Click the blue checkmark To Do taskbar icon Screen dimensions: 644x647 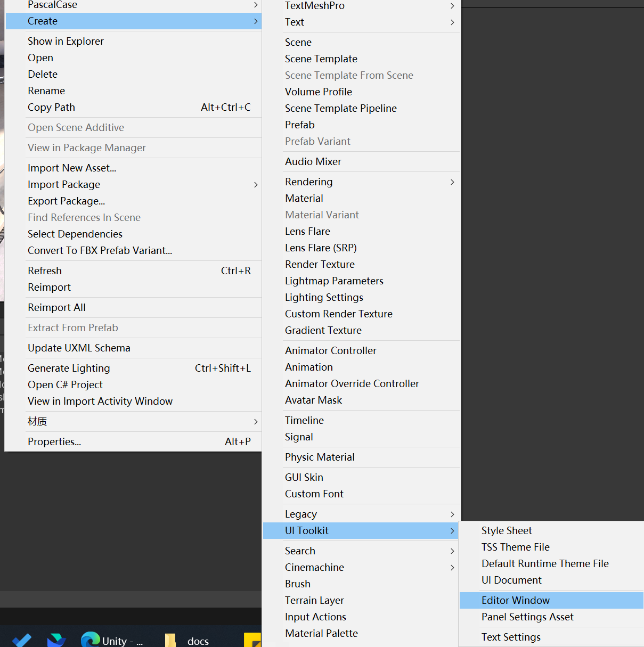pyautogui.click(x=22, y=640)
